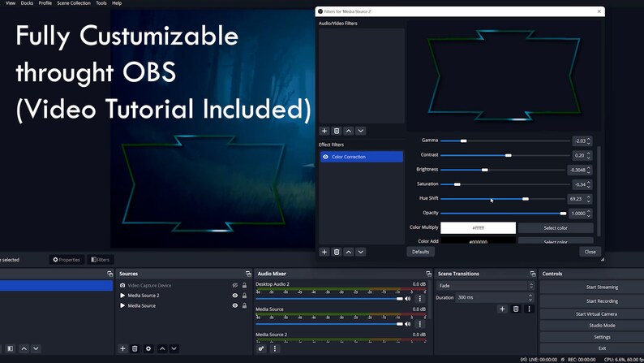This screenshot has width=644, height=363.
Task: Click Defaults button in filters dialog
Action: [421, 252]
